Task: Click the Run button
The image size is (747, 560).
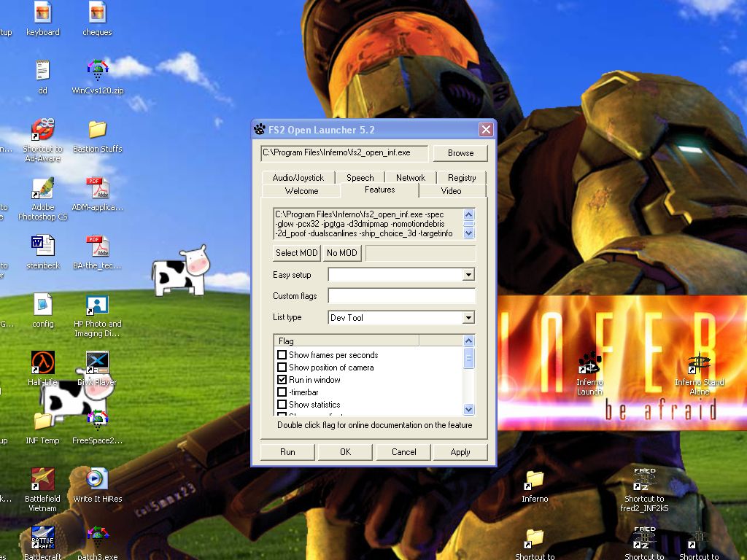Action: [x=287, y=452]
